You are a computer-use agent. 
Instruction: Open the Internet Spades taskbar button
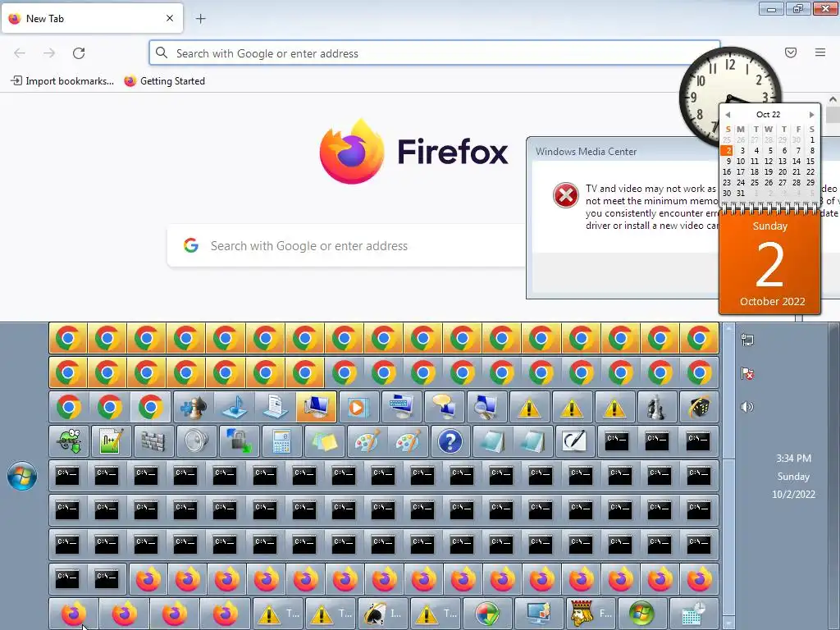[x=382, y=614]
